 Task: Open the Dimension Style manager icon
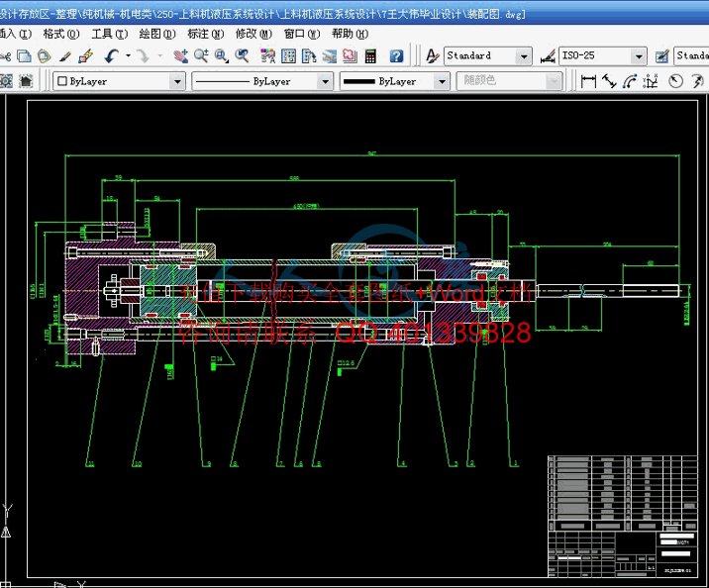click(548, 56)
